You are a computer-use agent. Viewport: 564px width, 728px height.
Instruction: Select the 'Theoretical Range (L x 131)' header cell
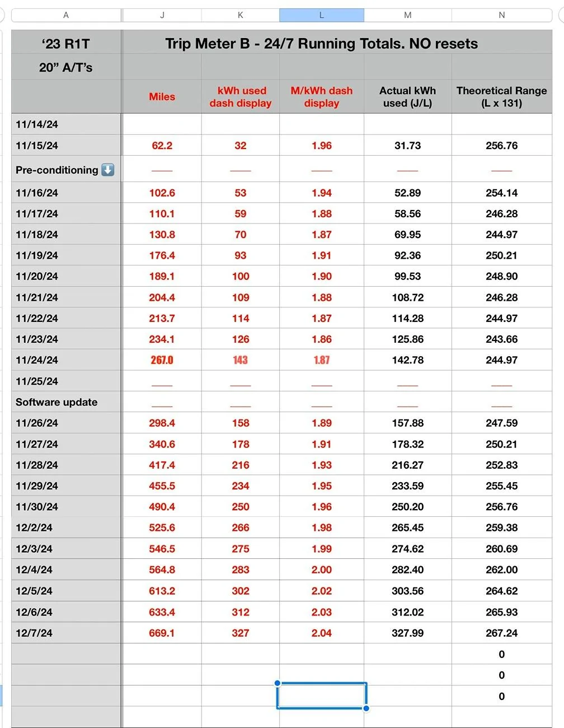[502, 97]
